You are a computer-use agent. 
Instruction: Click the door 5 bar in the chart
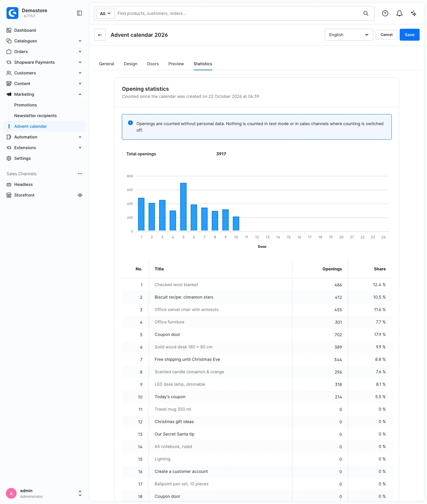point(183,207)
